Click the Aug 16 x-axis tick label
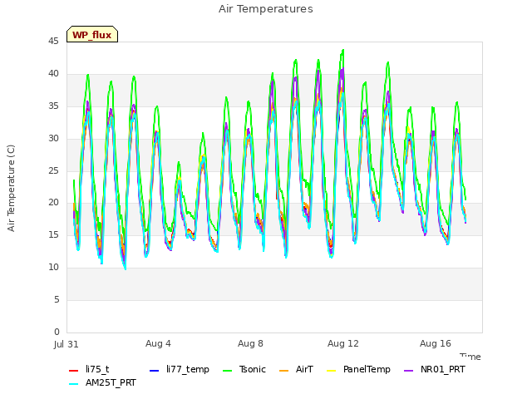Image resolution: width=532 pixels, height=399 pixels. (x=436, y=343)
